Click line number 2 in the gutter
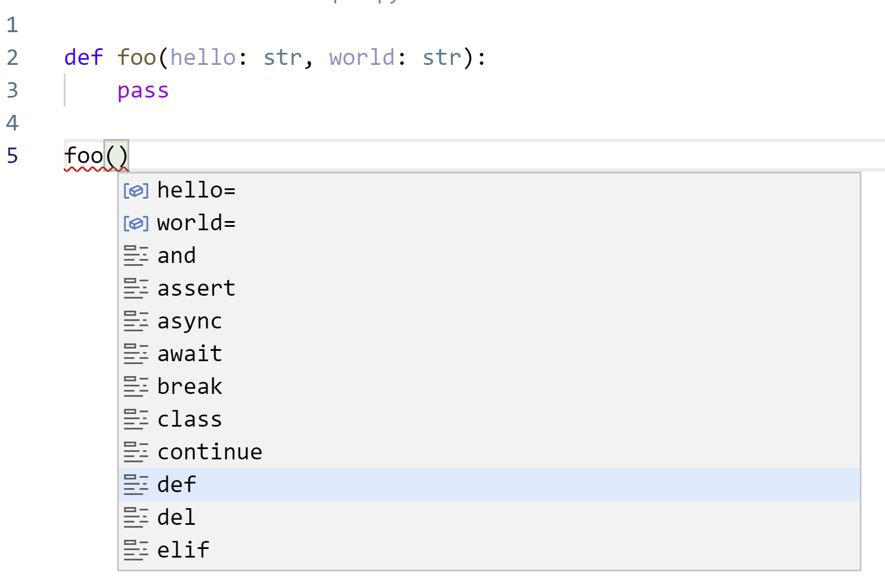The height and width of the screenshot is (588, 885). click(13, 57)
